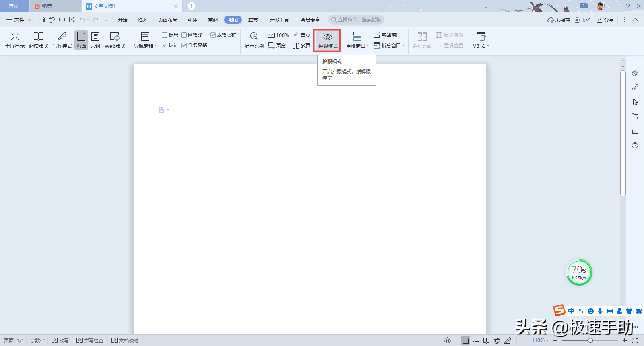Adjust the zoom slider handle
The width and height of the screenshot is (644, 346).
click(x=590, y=340)
